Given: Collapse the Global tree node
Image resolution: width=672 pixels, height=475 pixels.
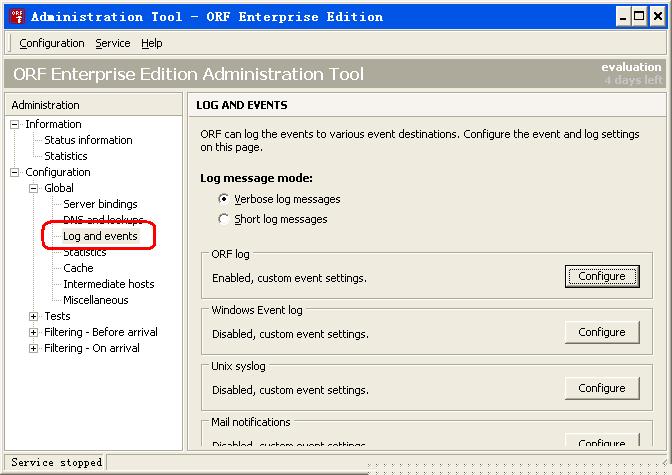Looking at the screenshot, I should (x=34, y=188).
